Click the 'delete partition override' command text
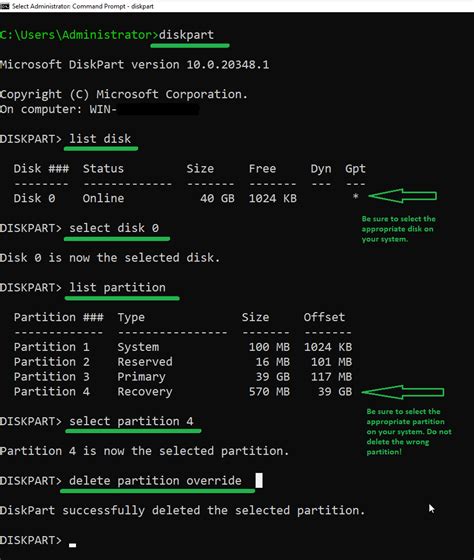The height and width of the screenshot is (560, 474). [x=155, y=481]
